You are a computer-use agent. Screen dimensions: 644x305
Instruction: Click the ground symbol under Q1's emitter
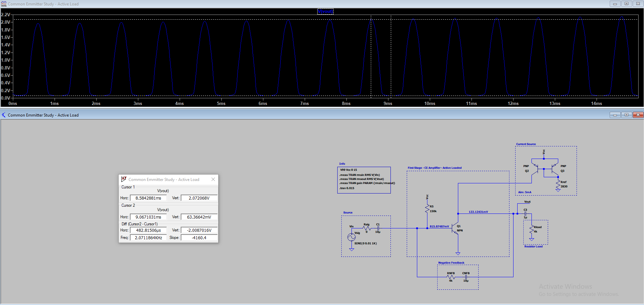(458, 253)
